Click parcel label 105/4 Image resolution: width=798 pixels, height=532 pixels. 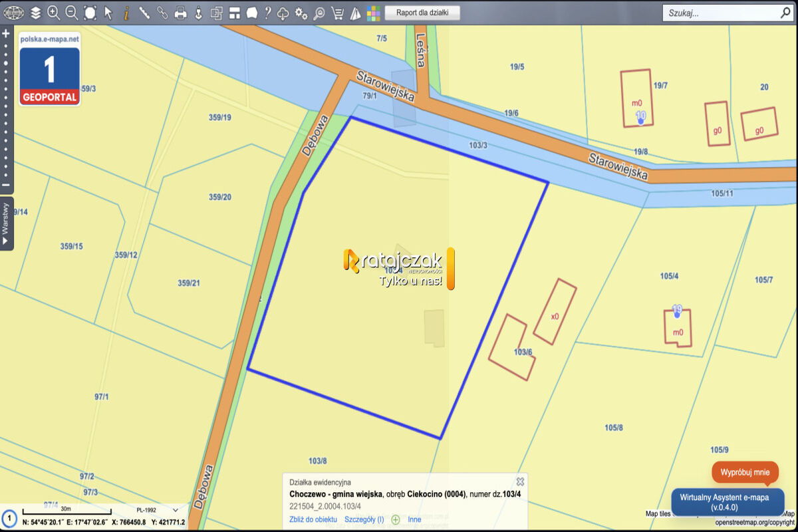(669, 276)
